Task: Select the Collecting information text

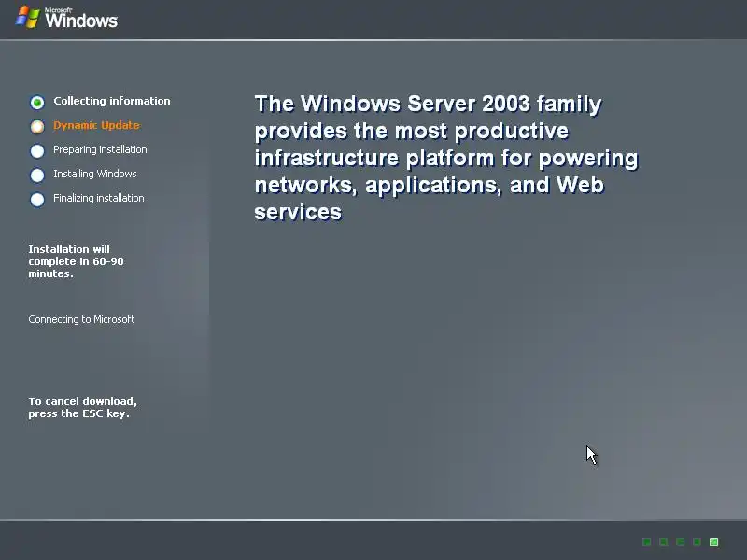Action: (112, 101)
